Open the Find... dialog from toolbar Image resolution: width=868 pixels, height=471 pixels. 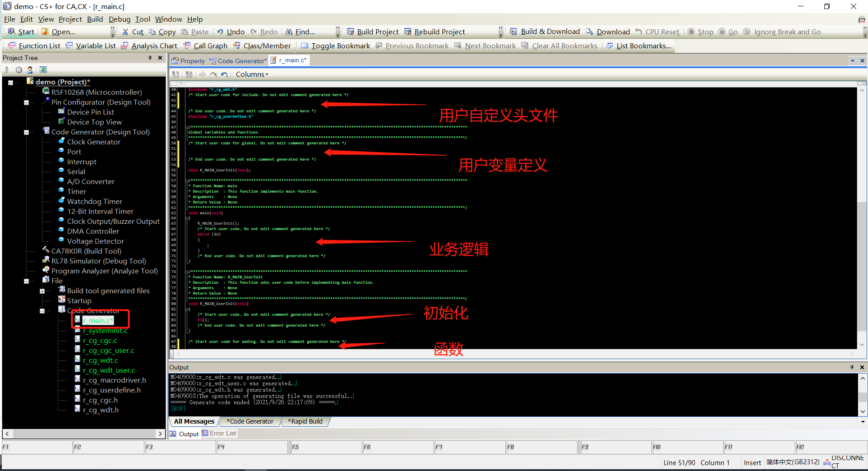(300, 32)
